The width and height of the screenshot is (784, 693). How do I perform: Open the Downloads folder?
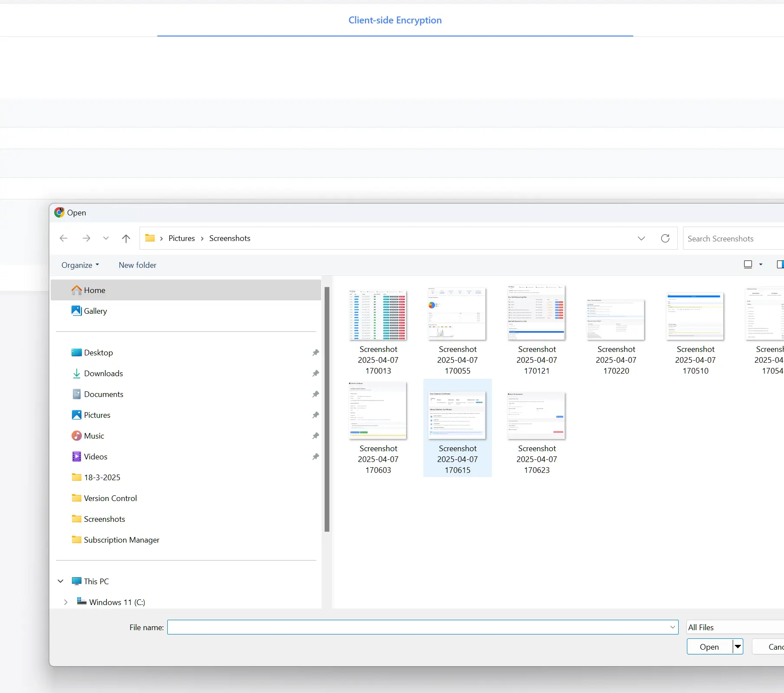click(x=103, y=373)
